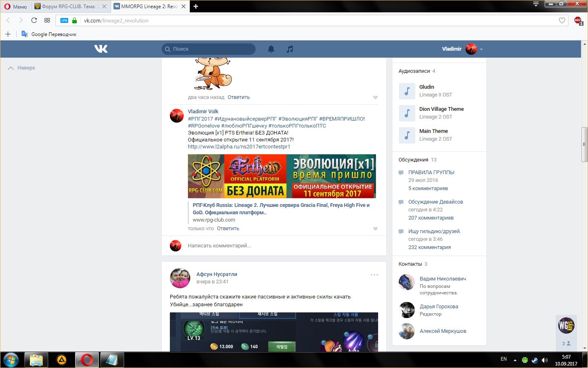Open the Adblock Plus extension

click(x=578, y=20)
